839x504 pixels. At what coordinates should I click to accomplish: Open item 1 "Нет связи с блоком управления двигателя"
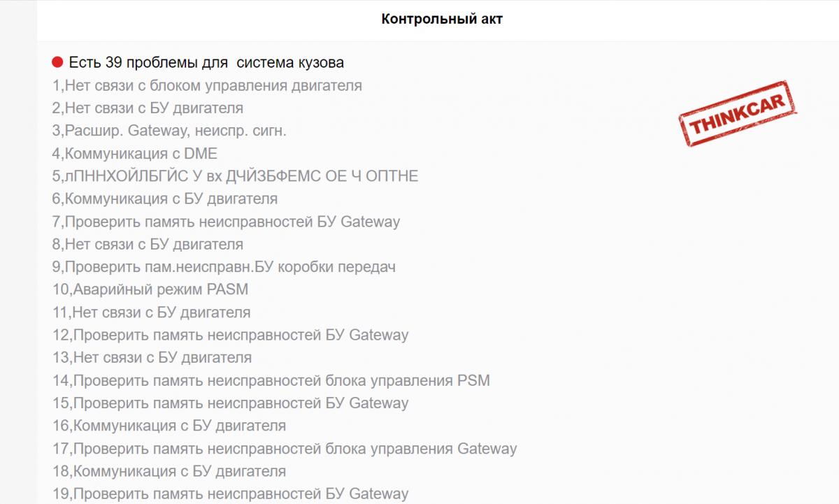point(207,86)
